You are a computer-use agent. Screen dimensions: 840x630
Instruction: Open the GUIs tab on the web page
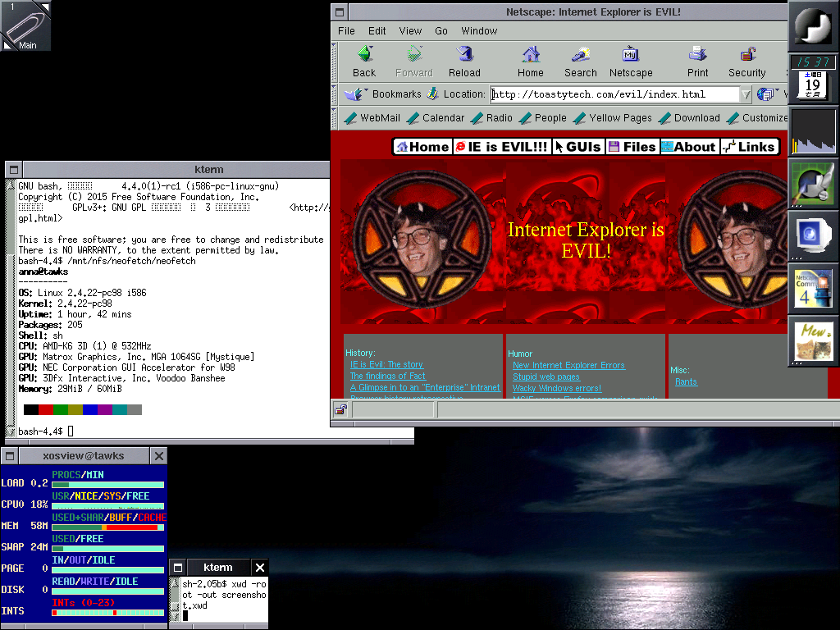[578, 147]
